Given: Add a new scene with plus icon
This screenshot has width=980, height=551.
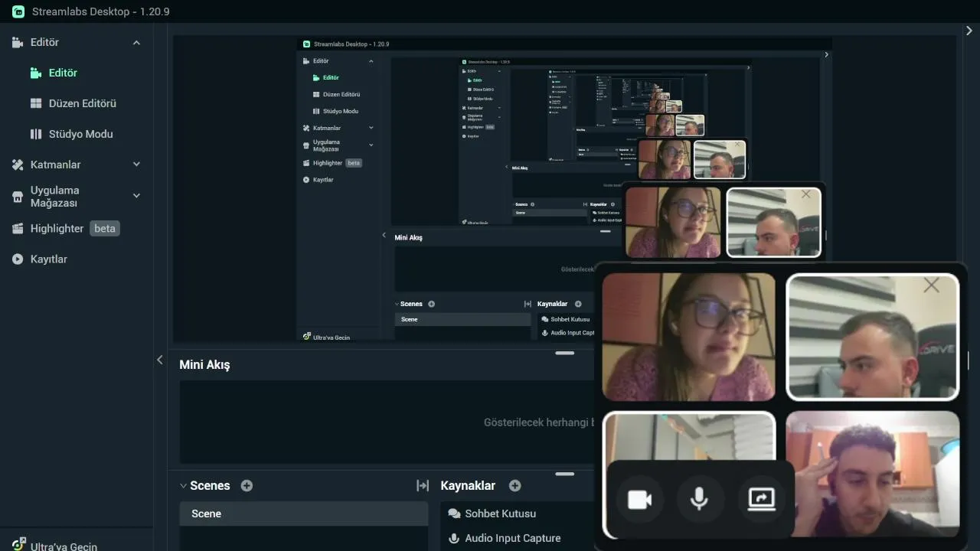Looking at the screenshot, I should 247,485.
